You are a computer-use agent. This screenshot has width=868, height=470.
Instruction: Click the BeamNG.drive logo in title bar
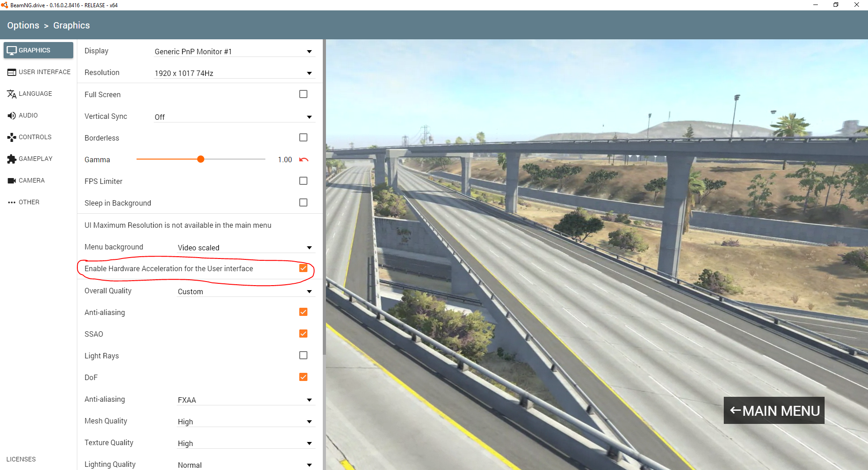coord(5,5)
